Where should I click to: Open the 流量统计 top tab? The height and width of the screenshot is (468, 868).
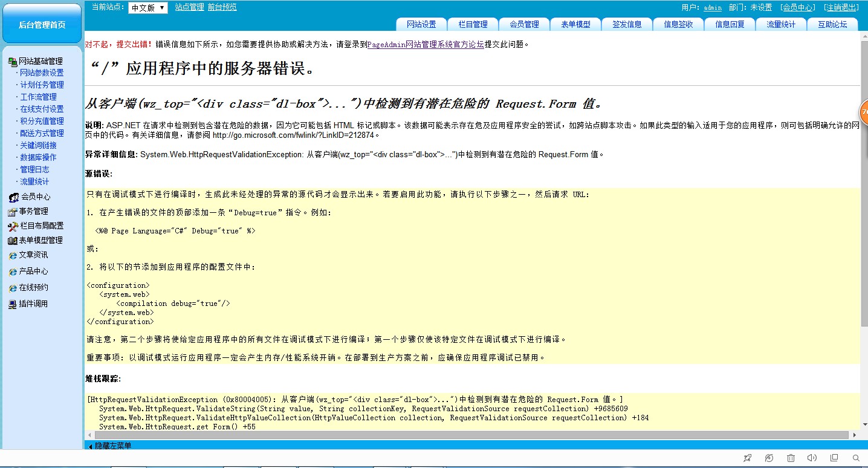pos(781,25)
